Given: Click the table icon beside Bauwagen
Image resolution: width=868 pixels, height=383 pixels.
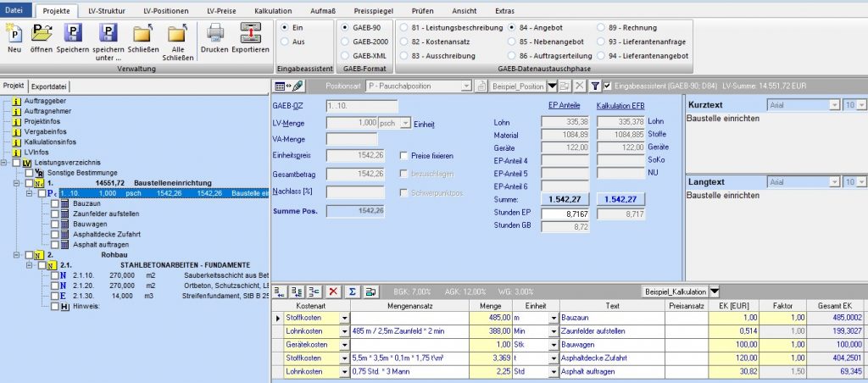Looking at the screenshot, I should (65, 225).
